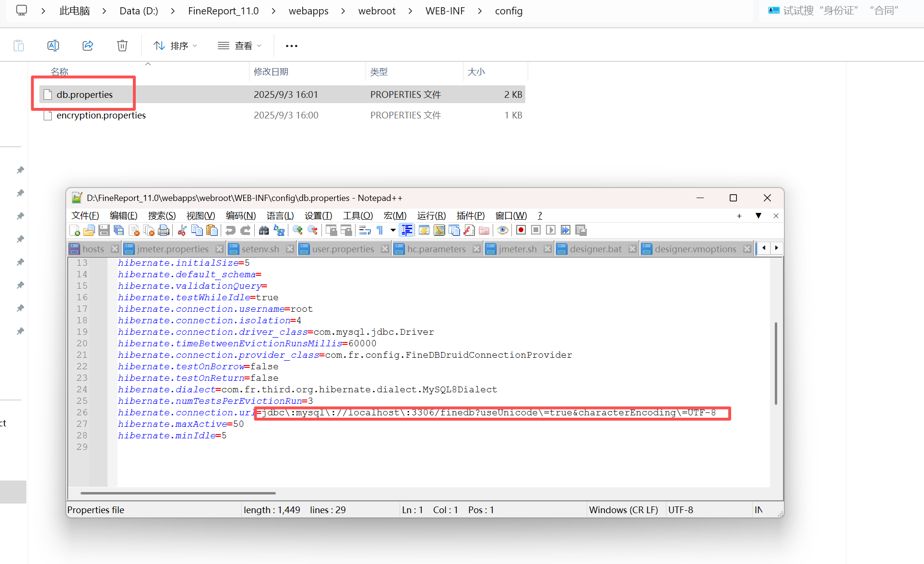Print the current document
The image size is (924, 564).
164,230
